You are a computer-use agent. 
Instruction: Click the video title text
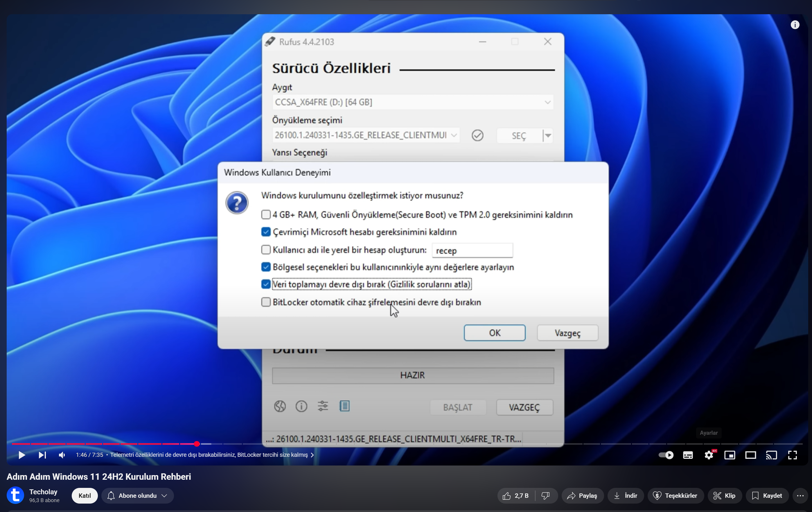tap(99, 477)
